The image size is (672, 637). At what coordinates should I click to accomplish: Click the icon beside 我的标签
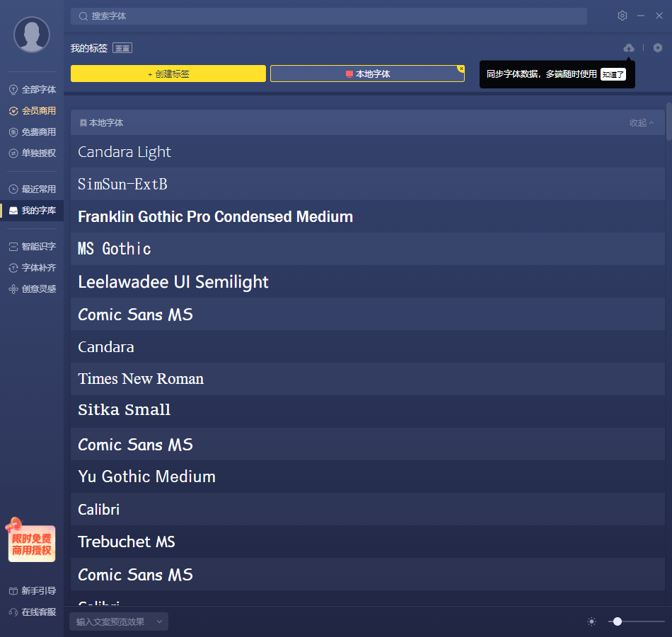(x=122, y=48)
